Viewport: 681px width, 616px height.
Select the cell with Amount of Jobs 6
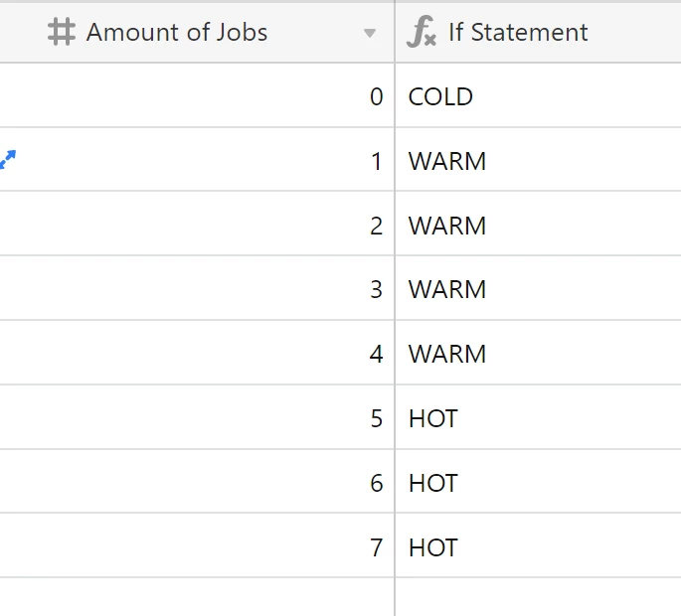[x=197, y=482]
